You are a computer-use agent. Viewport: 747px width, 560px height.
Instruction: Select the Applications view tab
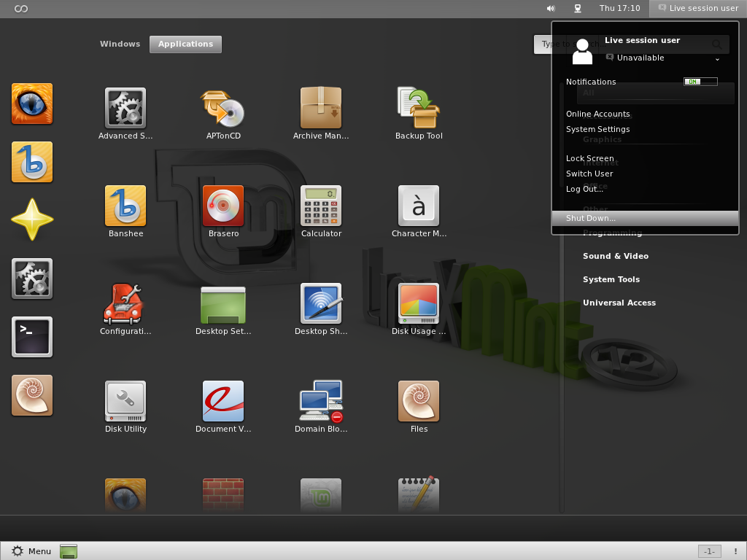point(185,44)
